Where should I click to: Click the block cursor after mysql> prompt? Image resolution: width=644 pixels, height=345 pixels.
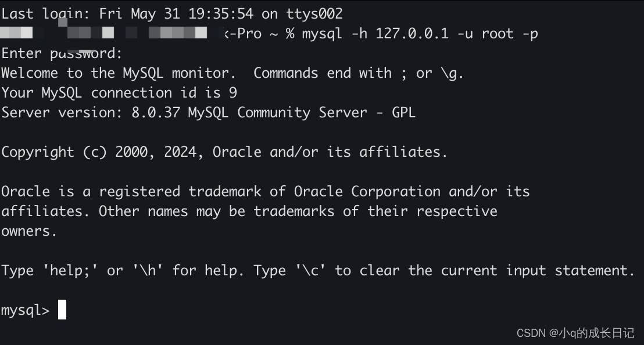(x=62, y=310)
